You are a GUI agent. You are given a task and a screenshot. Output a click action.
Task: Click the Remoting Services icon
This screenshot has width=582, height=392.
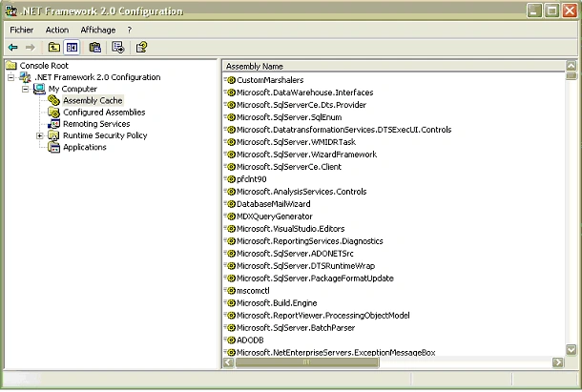[x=53, y=124]
